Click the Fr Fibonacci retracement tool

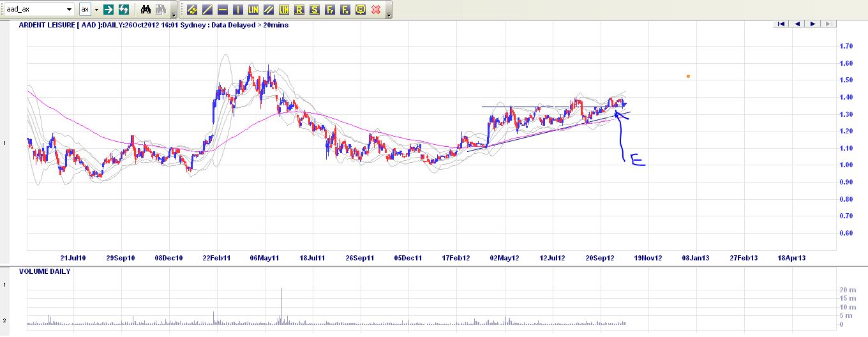[330, 10]
